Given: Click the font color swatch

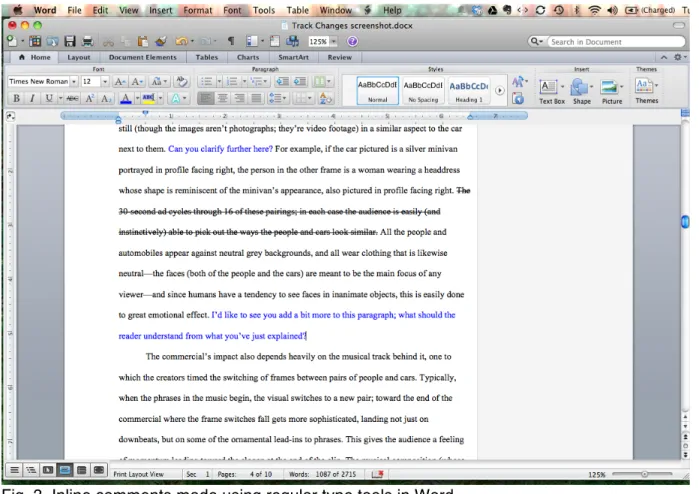Looking at the screenshot, I should pos(126,99).
